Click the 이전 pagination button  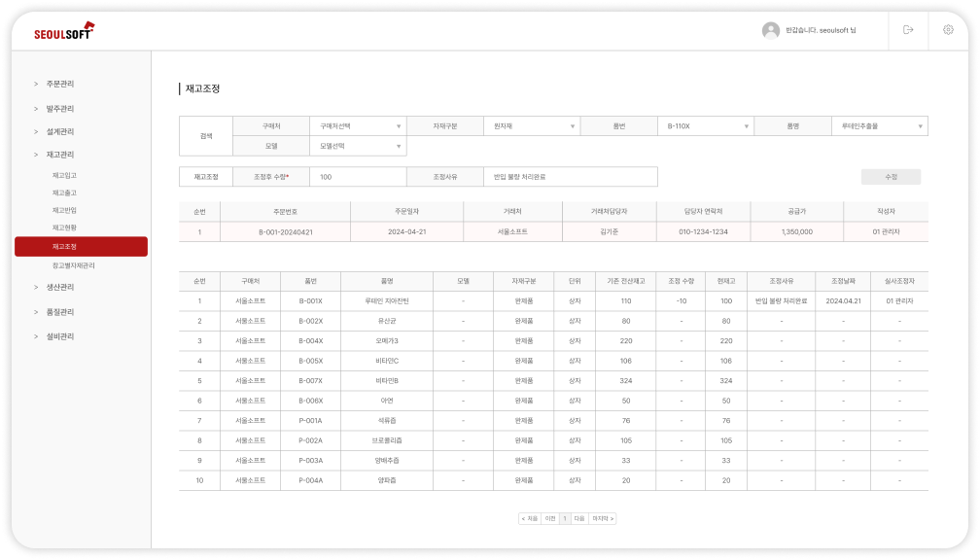pyautogui.click(x=550, y=519)
